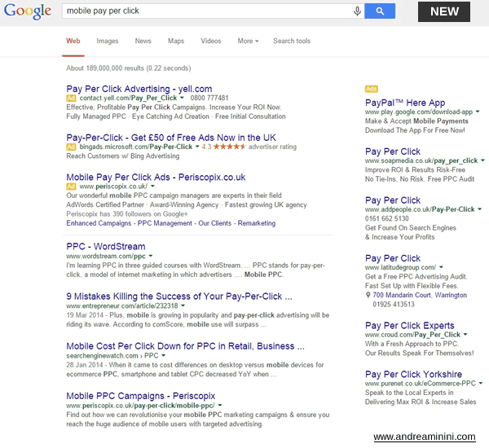Image resolution: width=489 pixels, height=448 pixels.
Task: Click the Ads badge above PayPal Here App
Action: tap(371, 88)
